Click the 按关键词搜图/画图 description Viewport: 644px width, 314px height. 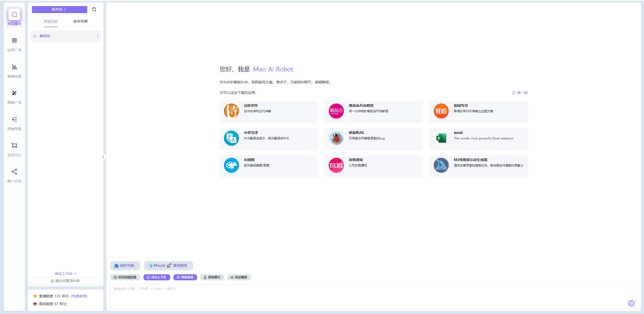256,166
